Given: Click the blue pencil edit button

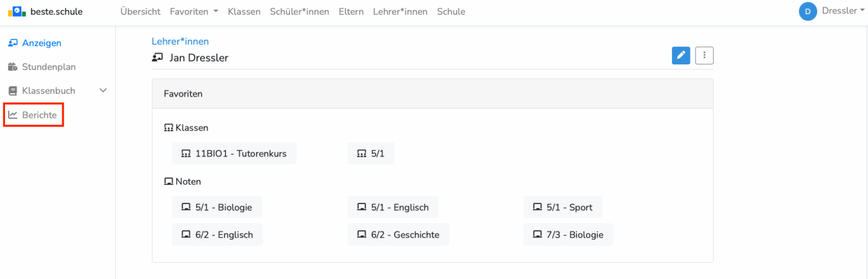Looking at the screenshot, I should 681,55.
